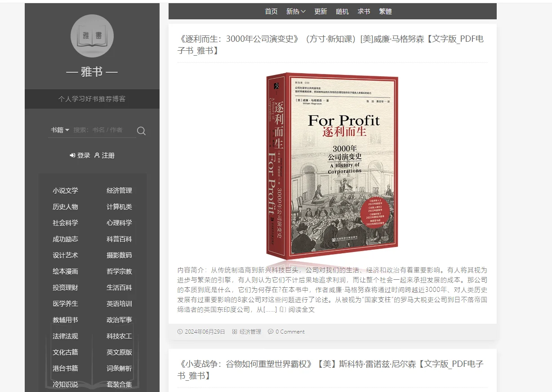Expand the 新热 menu chevron
The height and width of the screenshot is (392, 552).
tap(303, 12)
